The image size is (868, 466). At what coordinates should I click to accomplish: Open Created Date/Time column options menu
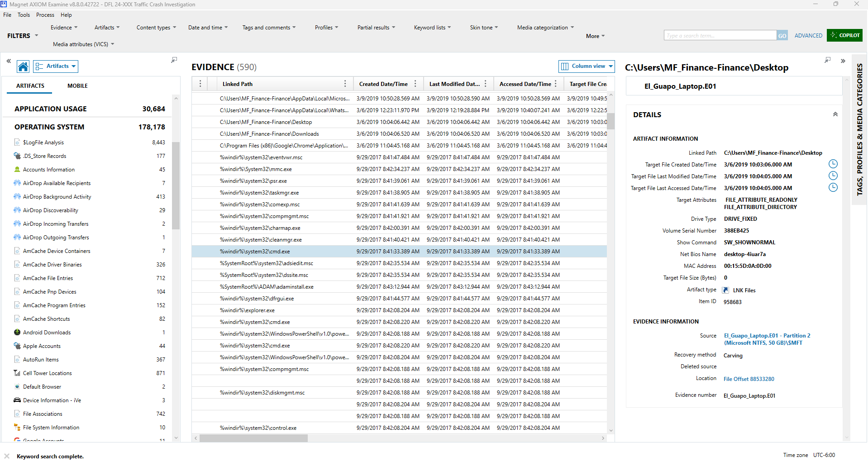(x=415, y=84)
